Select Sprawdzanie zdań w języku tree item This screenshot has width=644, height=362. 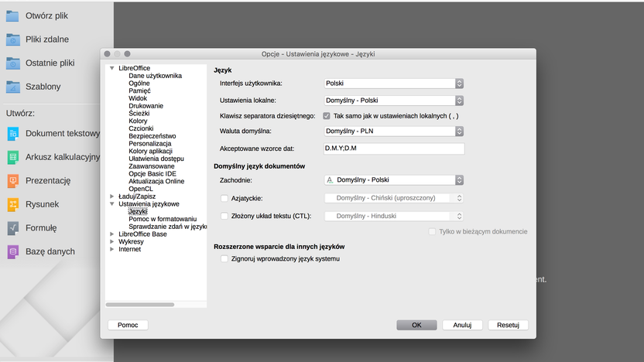point(167,227)
